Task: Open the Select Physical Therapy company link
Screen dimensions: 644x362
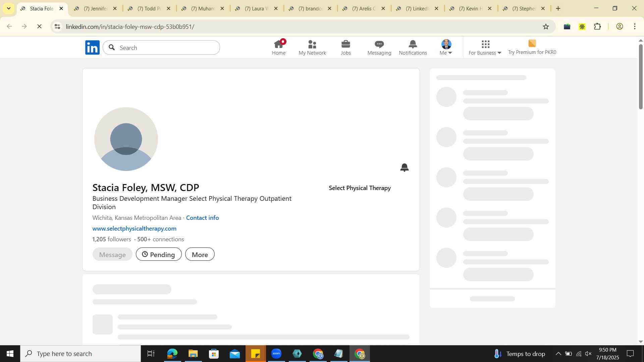Action: (x=360, y=188)
